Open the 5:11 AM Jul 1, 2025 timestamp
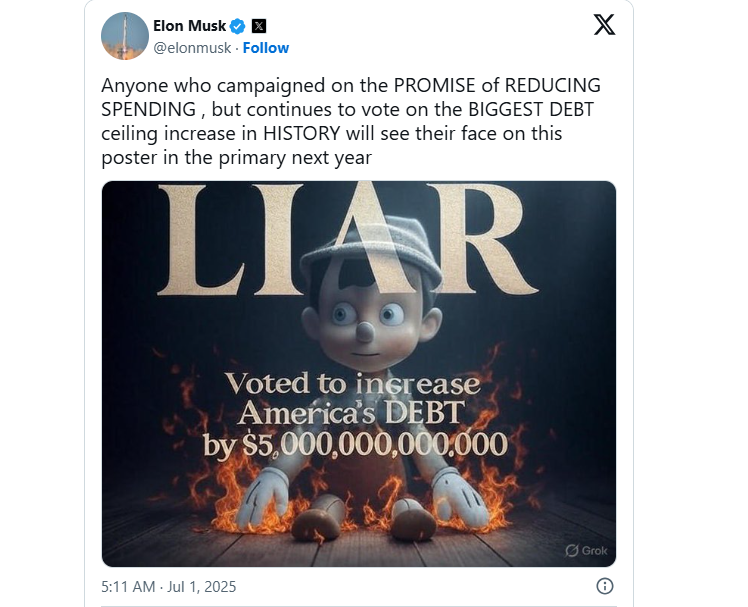Image resolution: width=748 pixels, height=607 pixels. coord(168,586)
